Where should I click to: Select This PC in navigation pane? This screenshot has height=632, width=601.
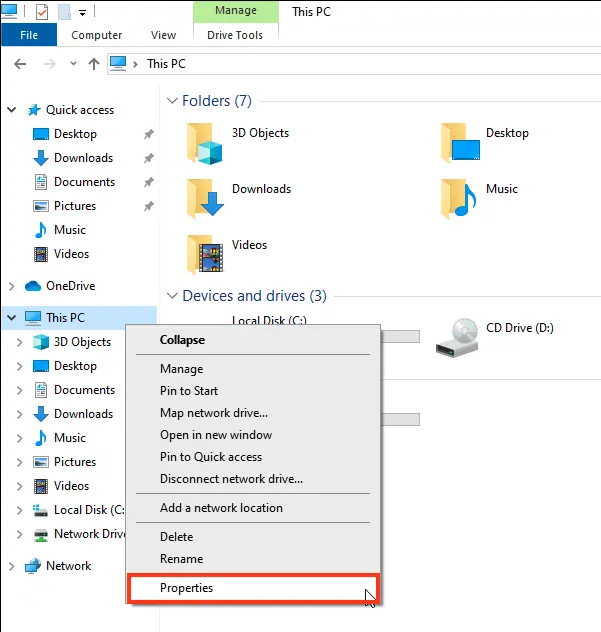coord(65,318)
